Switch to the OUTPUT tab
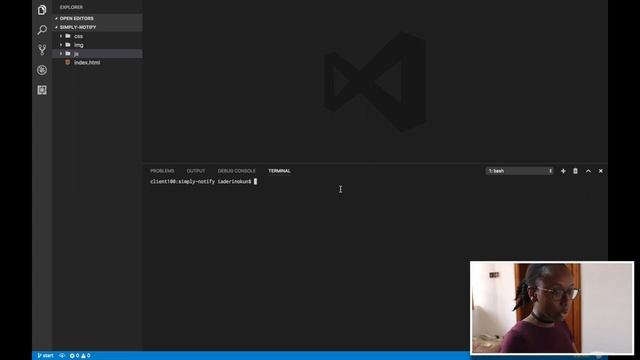 tap(196, 171)
